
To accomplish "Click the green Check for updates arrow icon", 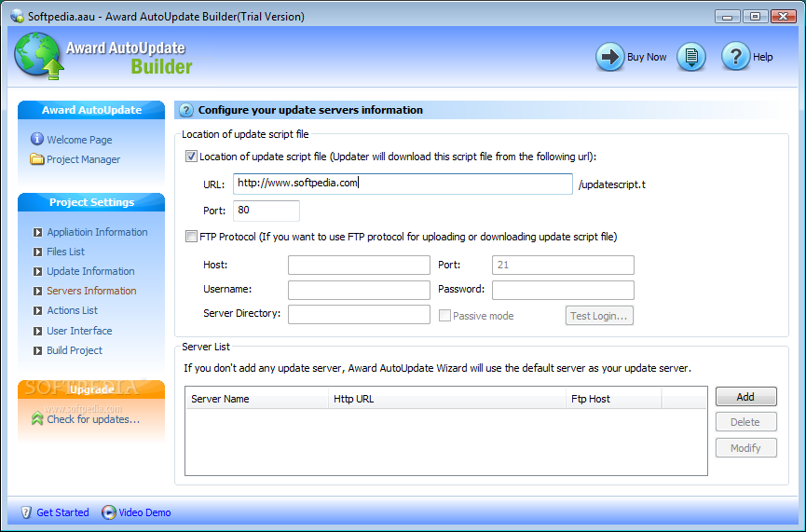I will coord(37,418).
